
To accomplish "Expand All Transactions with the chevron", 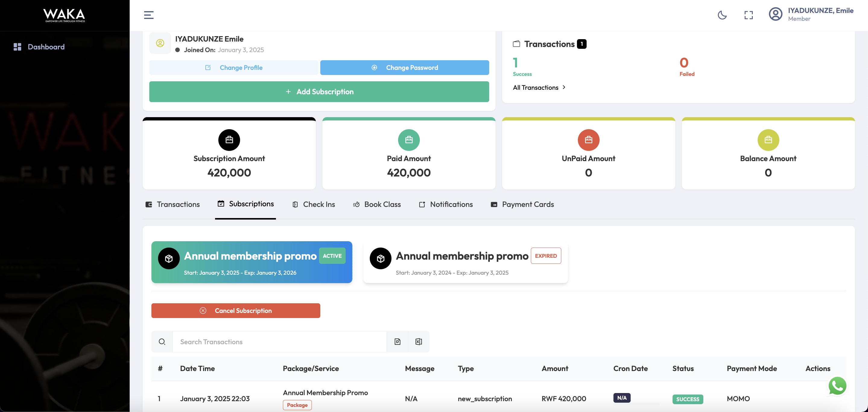I will [564, 87].
